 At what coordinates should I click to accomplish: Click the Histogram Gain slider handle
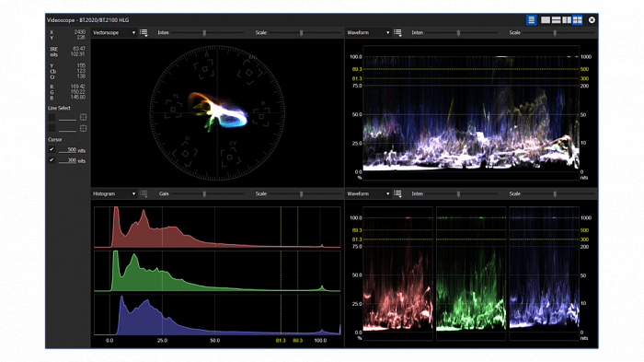coord(204,194)
